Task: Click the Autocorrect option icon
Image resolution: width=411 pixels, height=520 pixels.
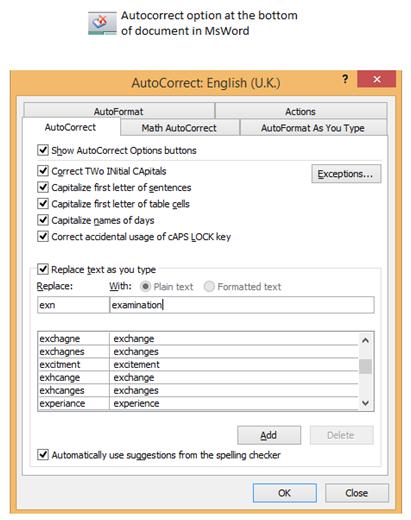Action: click(102, 23)
